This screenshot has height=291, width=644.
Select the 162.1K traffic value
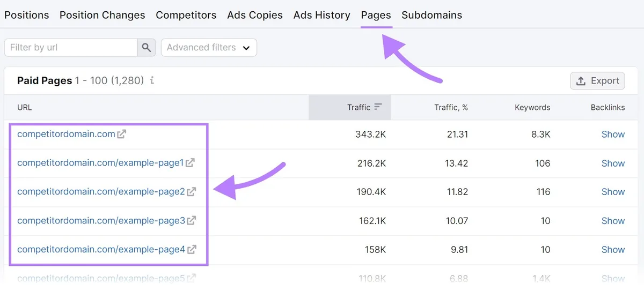(371, 220)
